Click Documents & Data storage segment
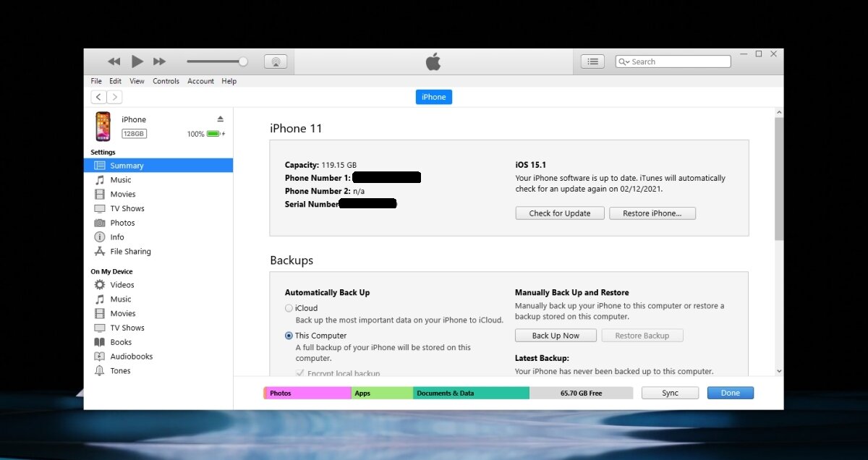The width and height of the screenshot is (868, 460). tap(471, 393)
